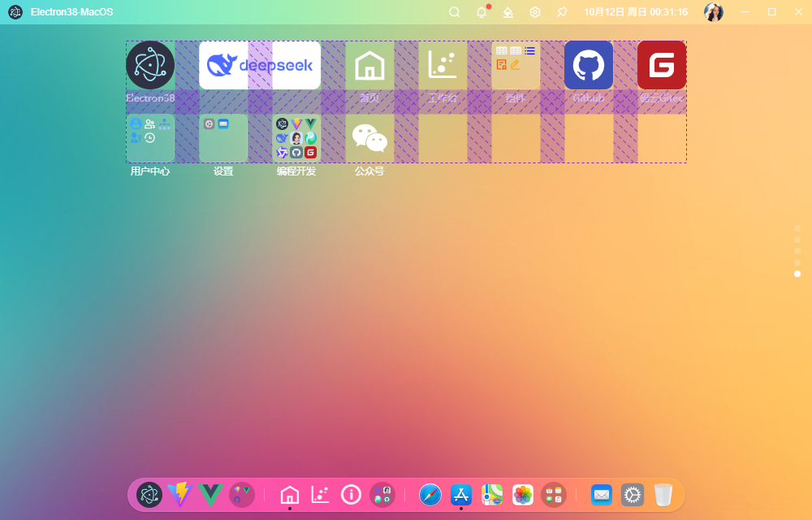Switch to the third desktop page dot
Viewport: 812px width, 520px height.
coord(797,251)
